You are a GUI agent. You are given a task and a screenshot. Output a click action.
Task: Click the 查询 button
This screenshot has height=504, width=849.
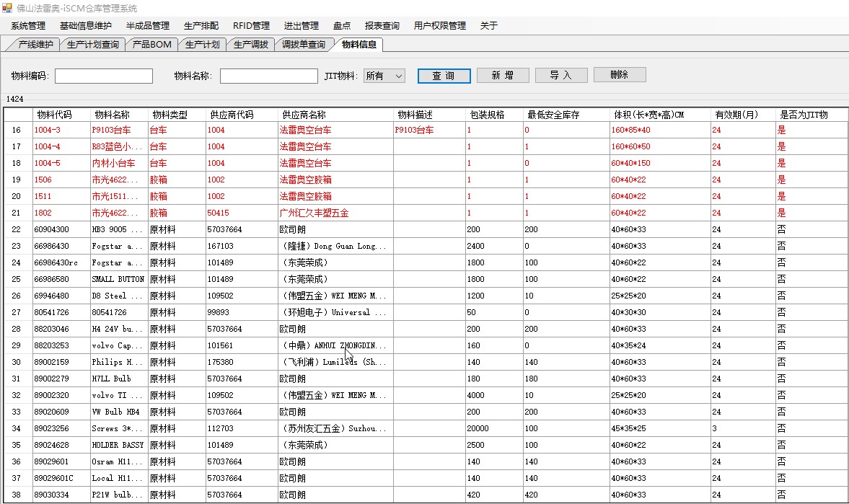point(444,76)
